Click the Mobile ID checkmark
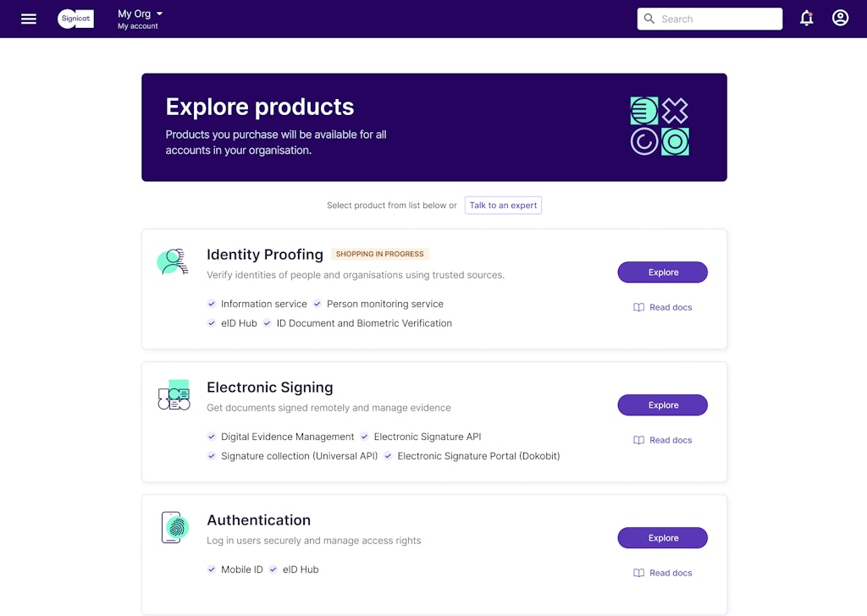 point(212,569)
